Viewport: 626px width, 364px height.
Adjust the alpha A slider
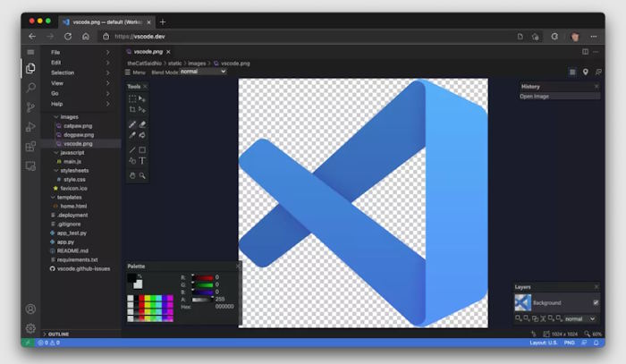[203, 300]
